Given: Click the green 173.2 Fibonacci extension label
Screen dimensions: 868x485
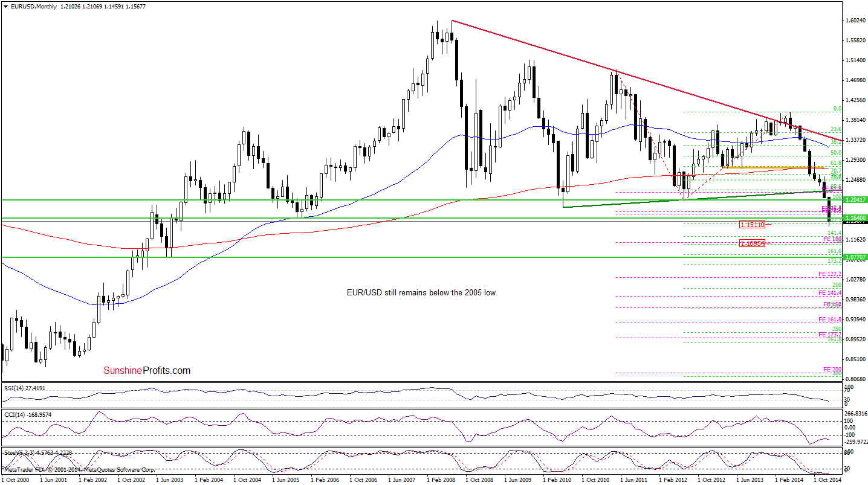Looking at the screenshot, I should point(835,260).
